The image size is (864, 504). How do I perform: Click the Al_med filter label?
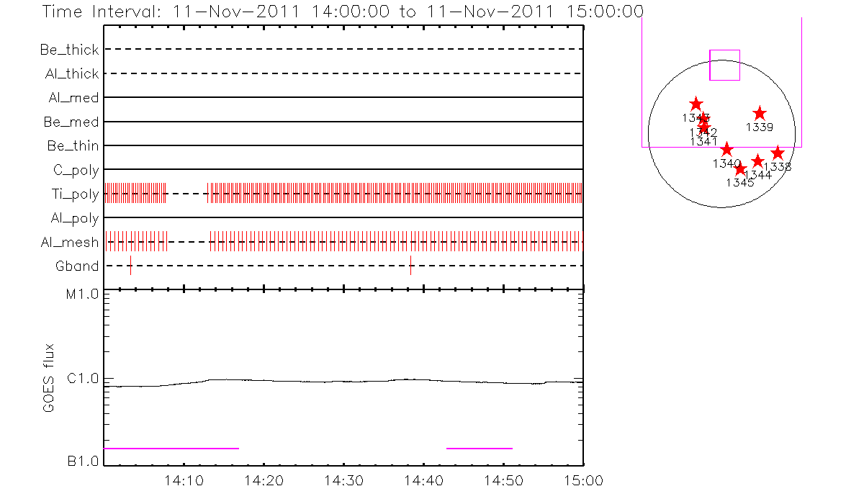point(75,98)
